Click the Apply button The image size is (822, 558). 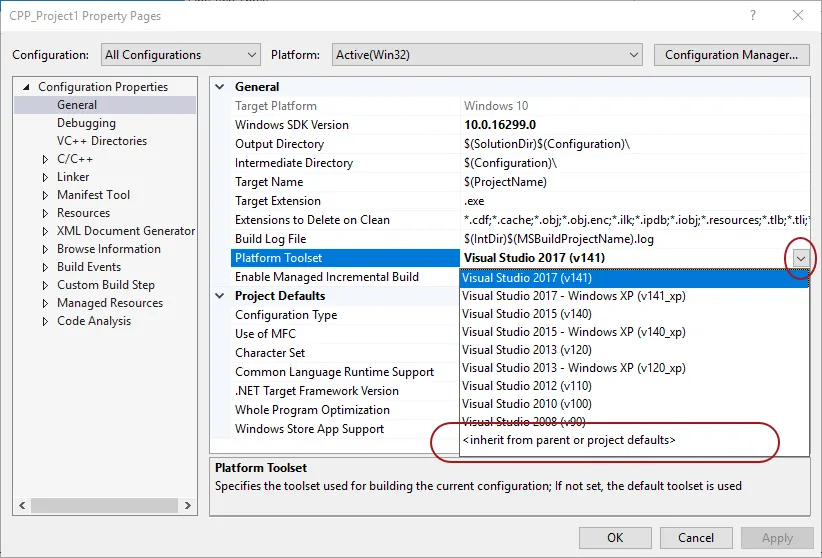(777, 538)
